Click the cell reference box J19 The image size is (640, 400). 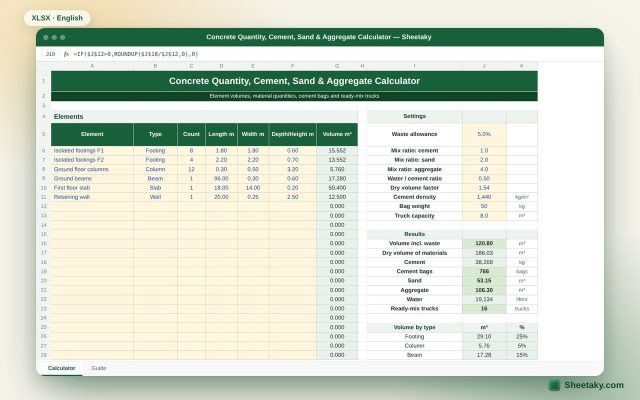51,54
